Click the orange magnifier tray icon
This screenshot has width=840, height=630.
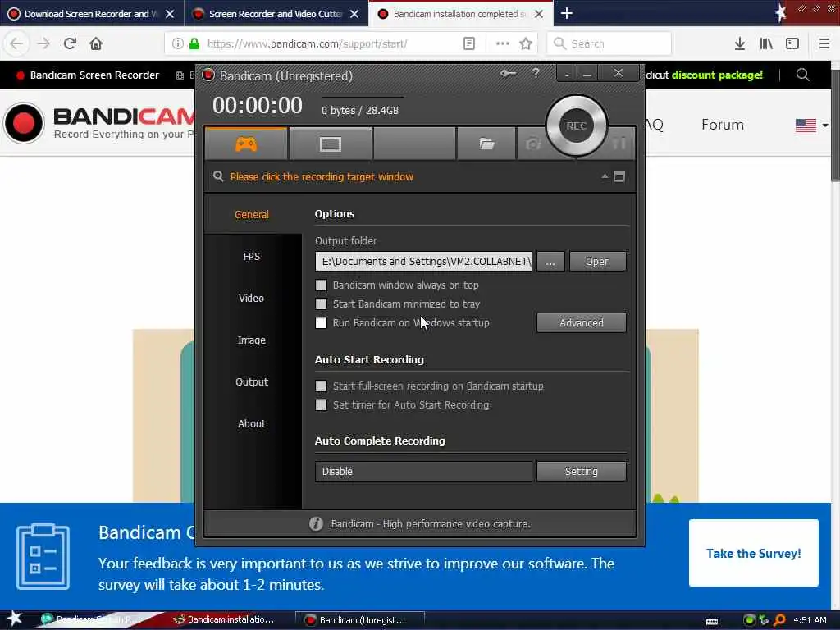pos(779,620)
